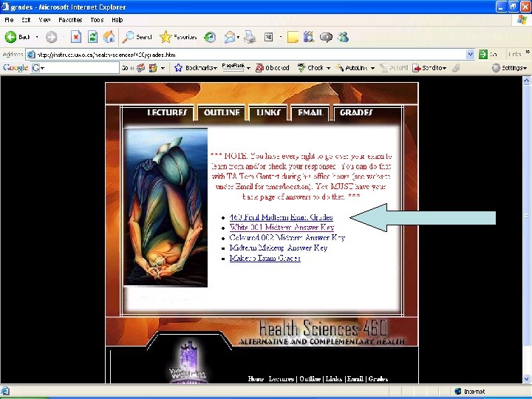
Task: Open the Favorites star pane
Action: 178,37
